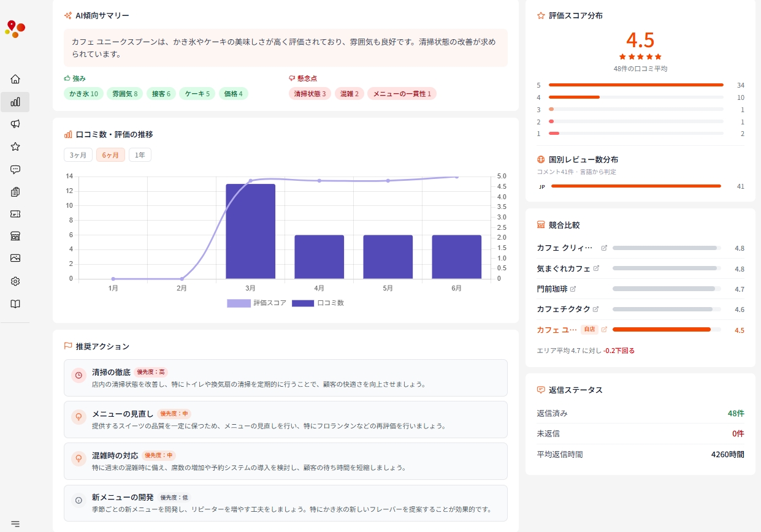The width and height of the screenshot is (761, 532).
Task: Click the 優先度：高 priority badge
Action: 151,372
